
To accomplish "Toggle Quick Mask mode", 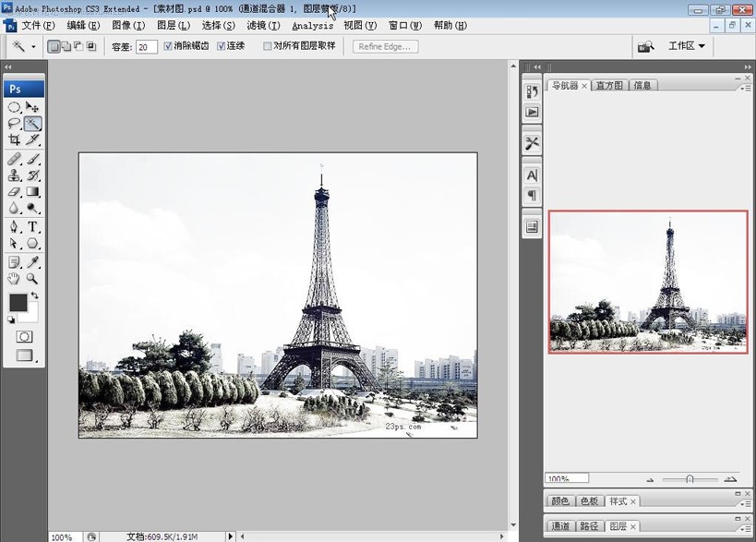I will pyautogui.click(x=24, y=337).
